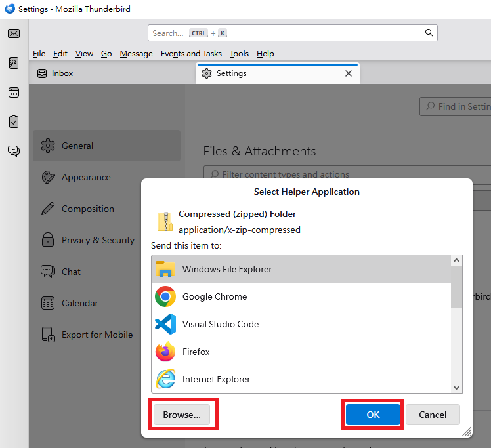This screenshot has height=448, width=491.
Task: Switch to the Settings tab
Action: [x=278, y=73]
